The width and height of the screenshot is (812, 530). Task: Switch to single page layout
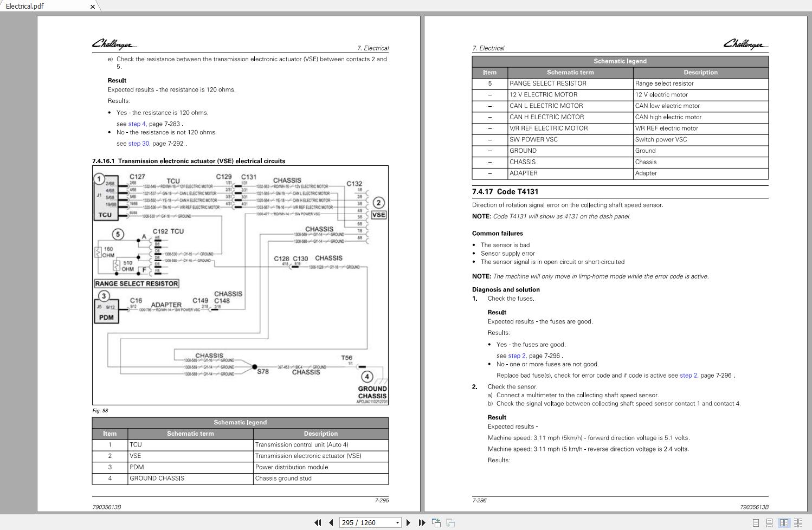[756, 523]
